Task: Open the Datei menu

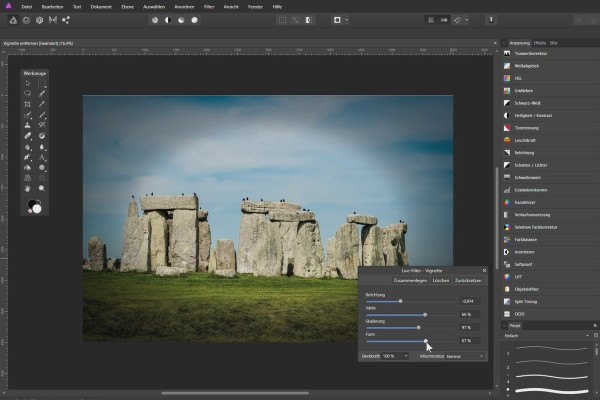Action: 27,7
